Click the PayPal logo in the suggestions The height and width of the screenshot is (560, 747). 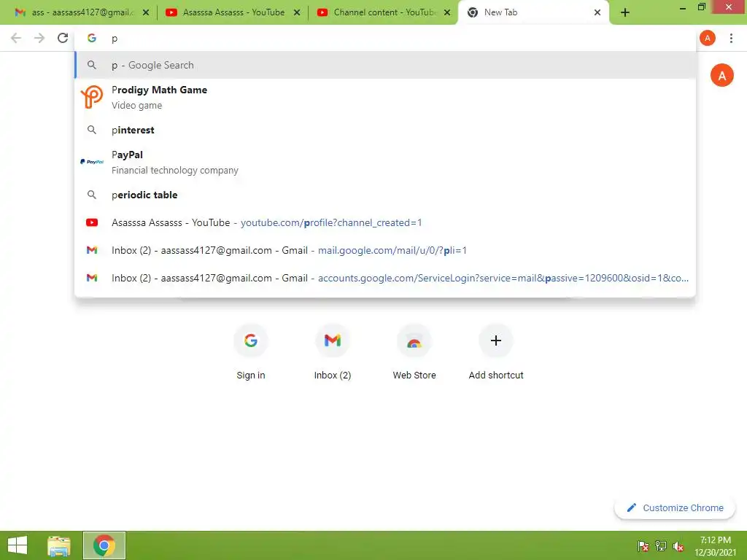92,162
